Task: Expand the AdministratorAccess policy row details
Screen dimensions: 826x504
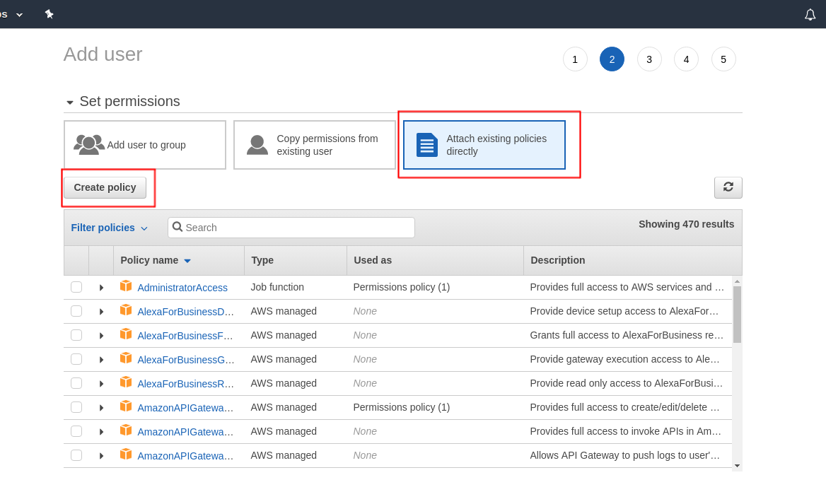Action: [101, 288]
